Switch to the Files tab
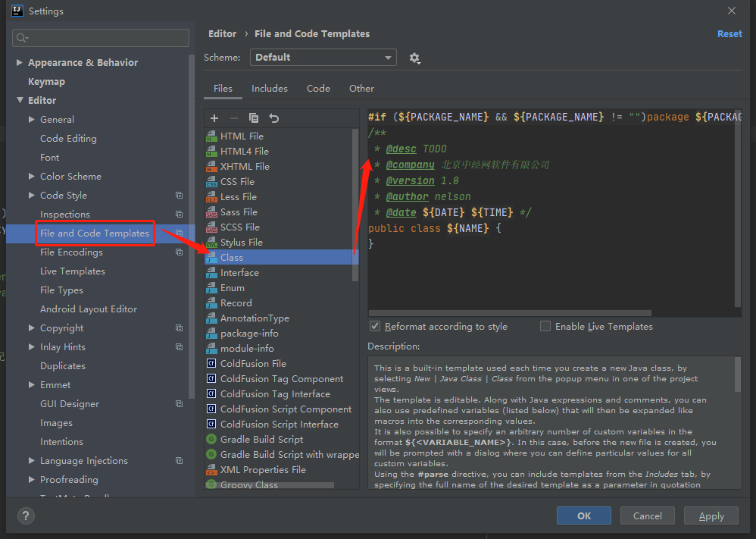This screenshot has width=756, height=539. [223, 89]
